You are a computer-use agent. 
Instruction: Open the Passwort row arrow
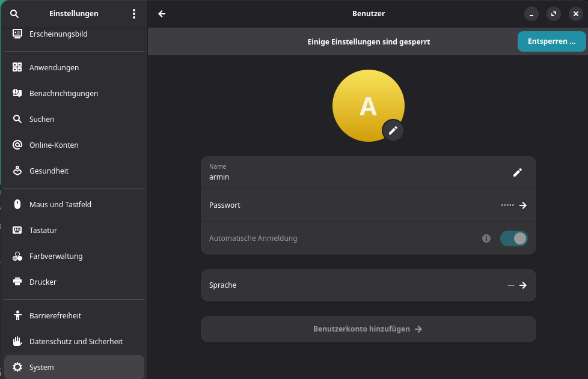pos(522,205)
